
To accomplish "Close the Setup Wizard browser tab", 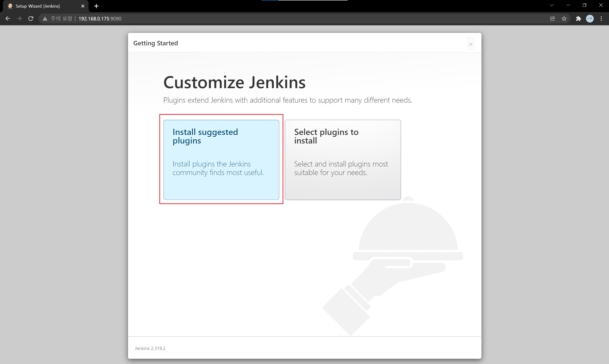I will coord(83,6).
